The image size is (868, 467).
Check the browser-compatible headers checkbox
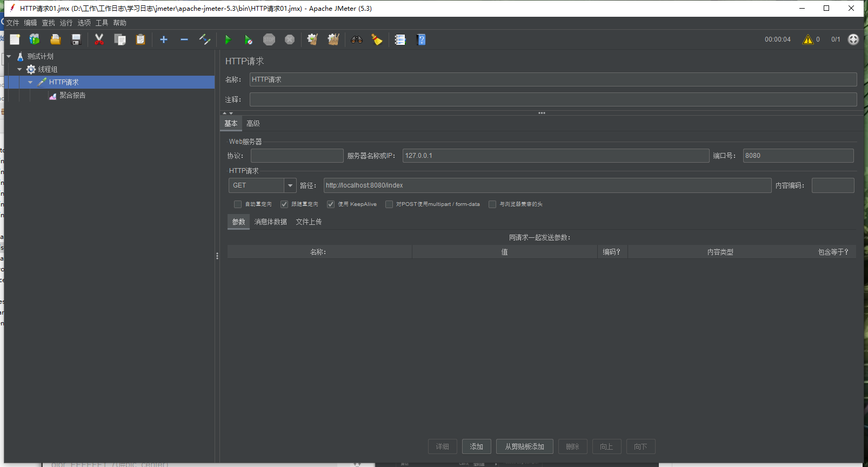(x=492, y=204)
